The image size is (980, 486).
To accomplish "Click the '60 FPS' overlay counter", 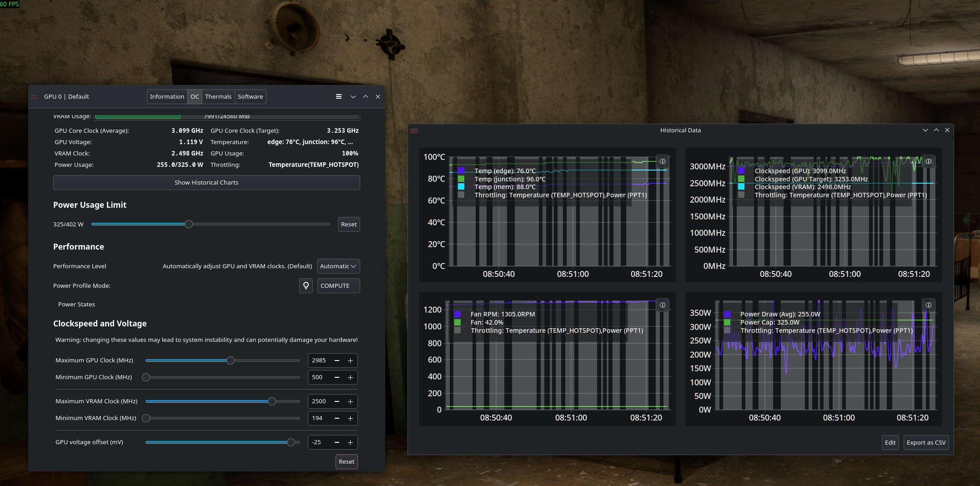I will [10, 4].
